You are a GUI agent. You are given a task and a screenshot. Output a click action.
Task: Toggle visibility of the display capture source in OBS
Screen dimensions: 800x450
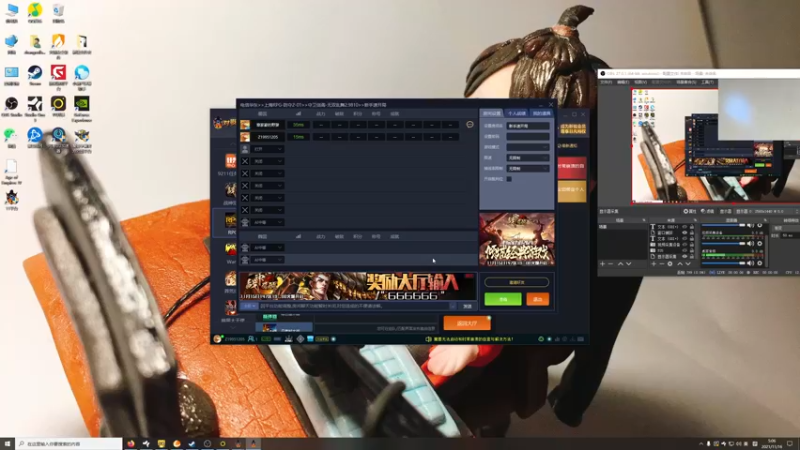[685, 257]
